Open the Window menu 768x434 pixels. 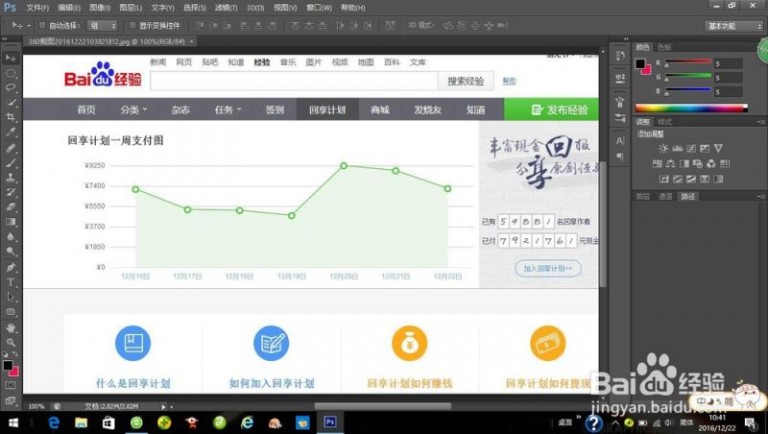click(x=319, y=8)
